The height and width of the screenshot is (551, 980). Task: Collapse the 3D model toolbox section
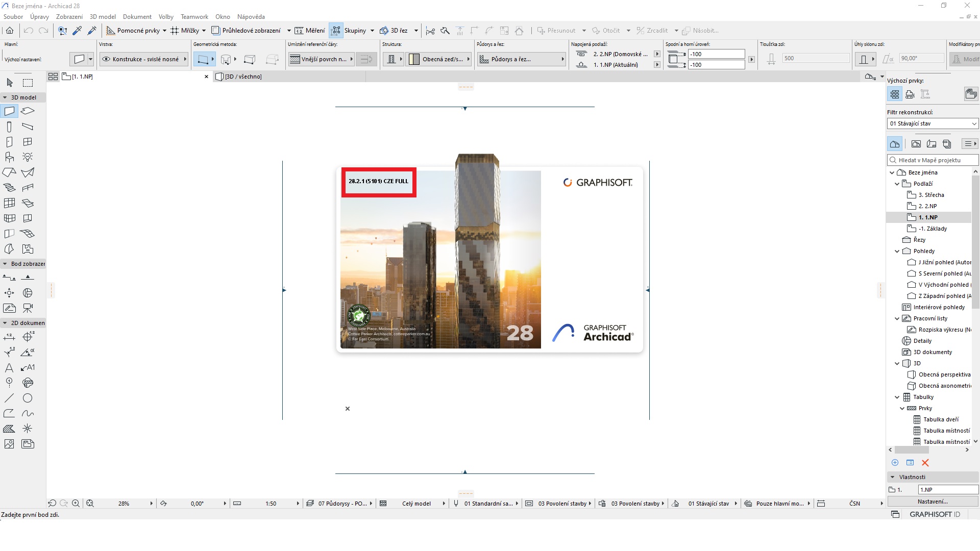(x=5, y=97)
